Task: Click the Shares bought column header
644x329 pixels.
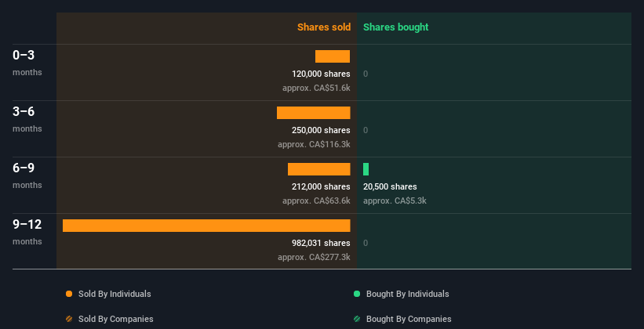Action: tap(395, 27)
